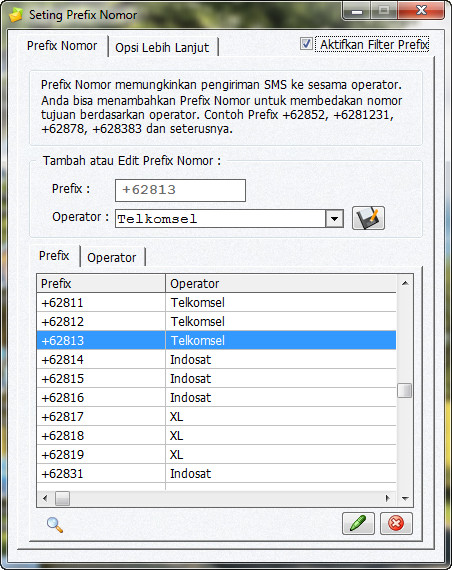The image size is (452, 570).
Task: Click the vertical scrollbar up arrow
Action: 405,283
